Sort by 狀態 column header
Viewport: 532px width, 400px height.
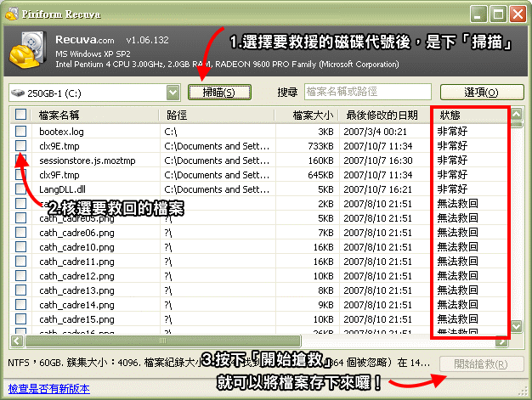470,115
